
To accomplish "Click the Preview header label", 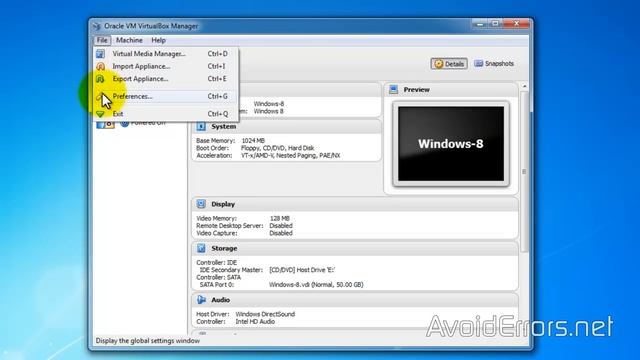I will (x=416, y=89).
